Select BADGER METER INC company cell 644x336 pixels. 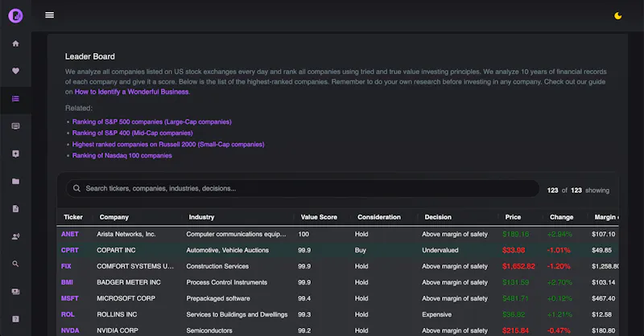click(129, 282)
